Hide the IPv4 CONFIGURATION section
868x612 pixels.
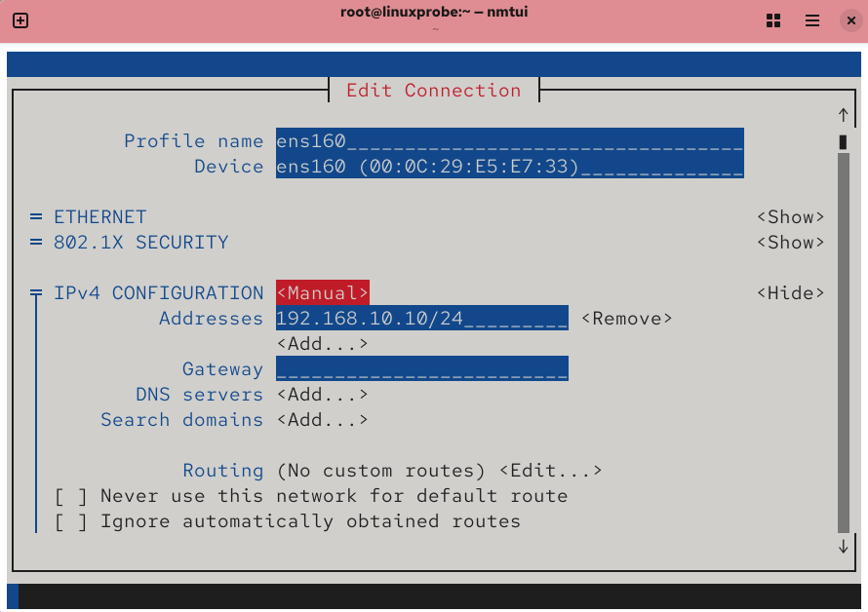791,293
